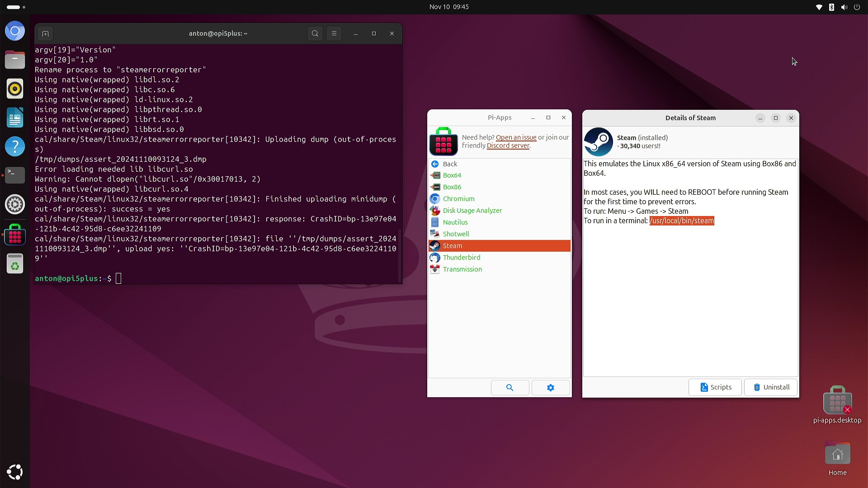Open the system power menu in top bar
868x488 pixels.
[x=857, y=7]
